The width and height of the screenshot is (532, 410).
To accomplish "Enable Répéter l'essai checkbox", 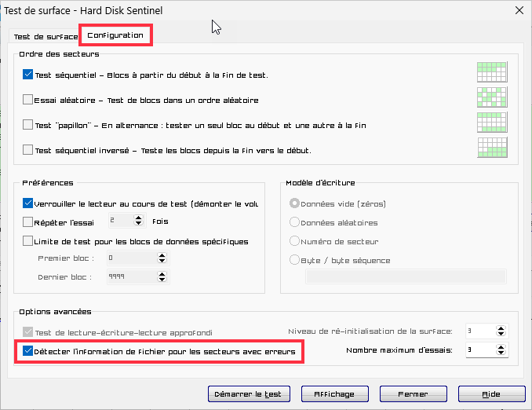I will (x=28, y=222).
